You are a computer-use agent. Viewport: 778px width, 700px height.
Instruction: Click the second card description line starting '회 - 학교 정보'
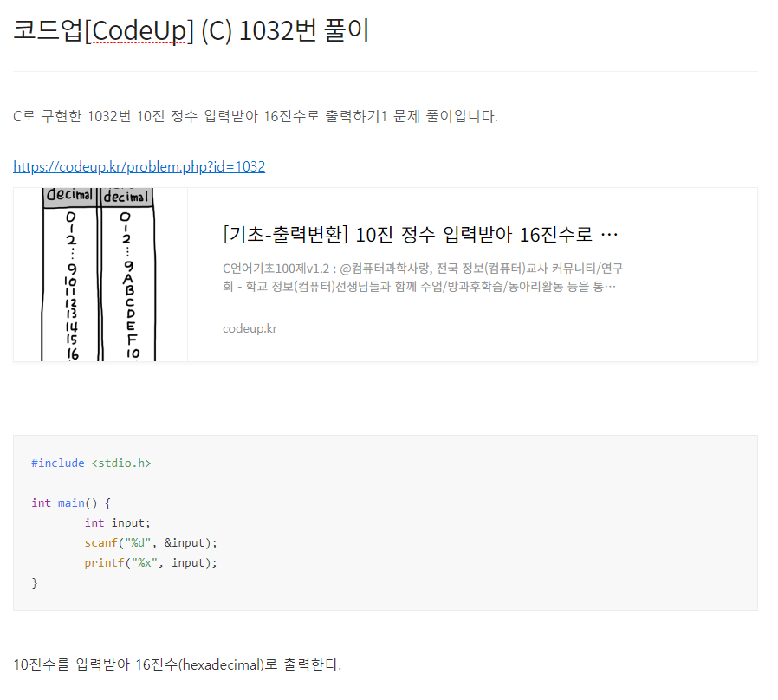click(x=419, y=286)
